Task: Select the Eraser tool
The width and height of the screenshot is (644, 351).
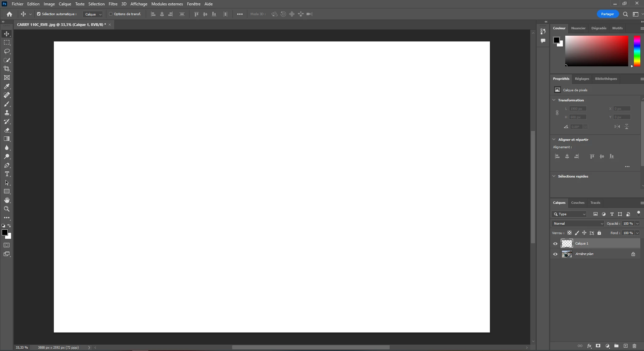Action: 7,130
